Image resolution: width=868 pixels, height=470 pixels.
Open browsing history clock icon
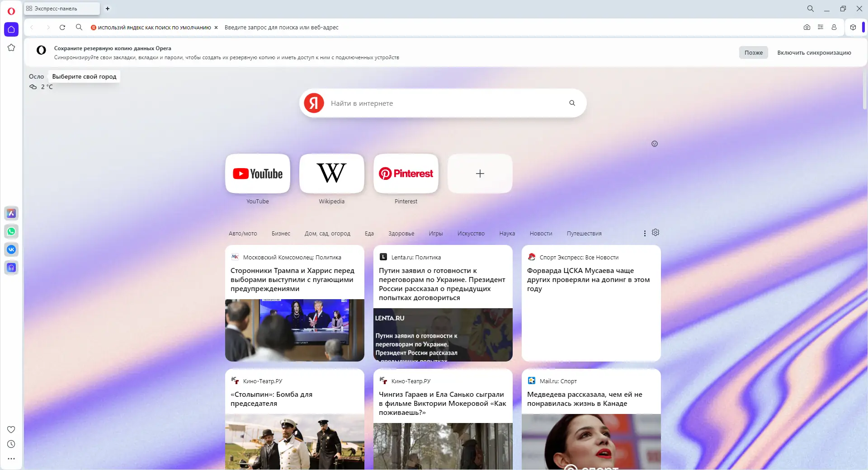[x=11, y=444]
